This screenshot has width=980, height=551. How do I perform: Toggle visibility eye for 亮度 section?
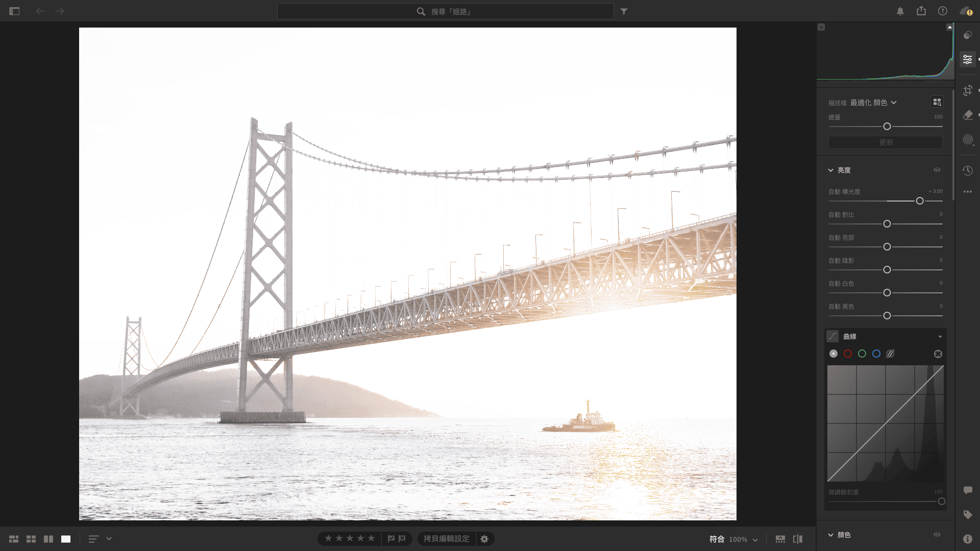[937, 170]
